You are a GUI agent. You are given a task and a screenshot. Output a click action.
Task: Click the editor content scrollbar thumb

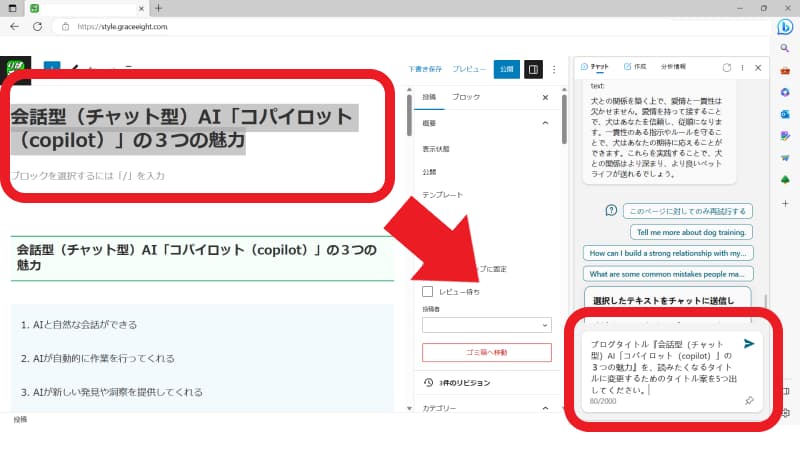409,115
